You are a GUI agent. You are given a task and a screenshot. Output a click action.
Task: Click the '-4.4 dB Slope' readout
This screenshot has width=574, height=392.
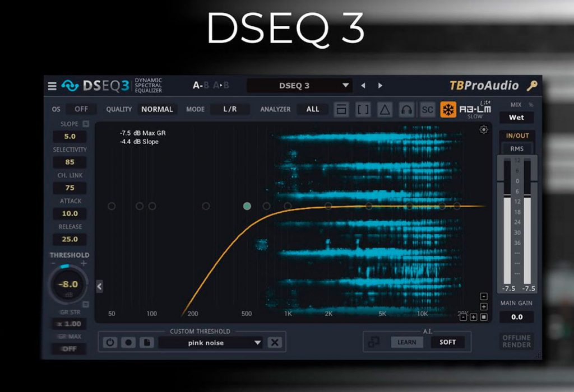(x=139, y=142)
